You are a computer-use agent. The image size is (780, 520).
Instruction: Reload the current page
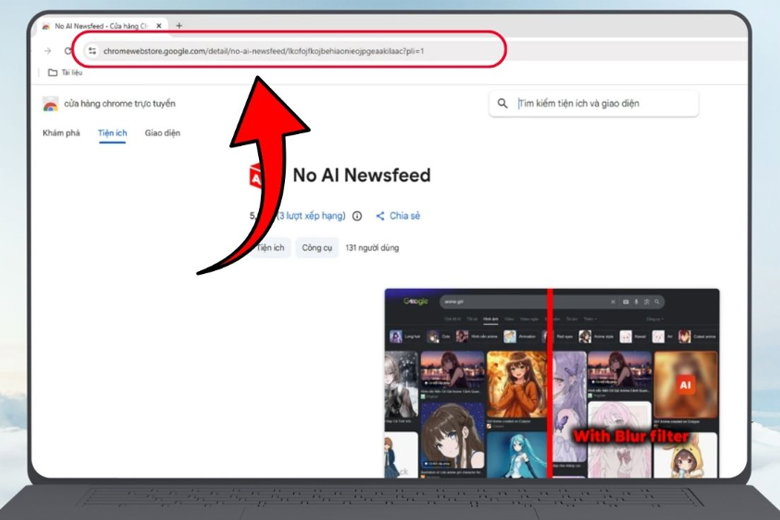[x=68, y=51]
